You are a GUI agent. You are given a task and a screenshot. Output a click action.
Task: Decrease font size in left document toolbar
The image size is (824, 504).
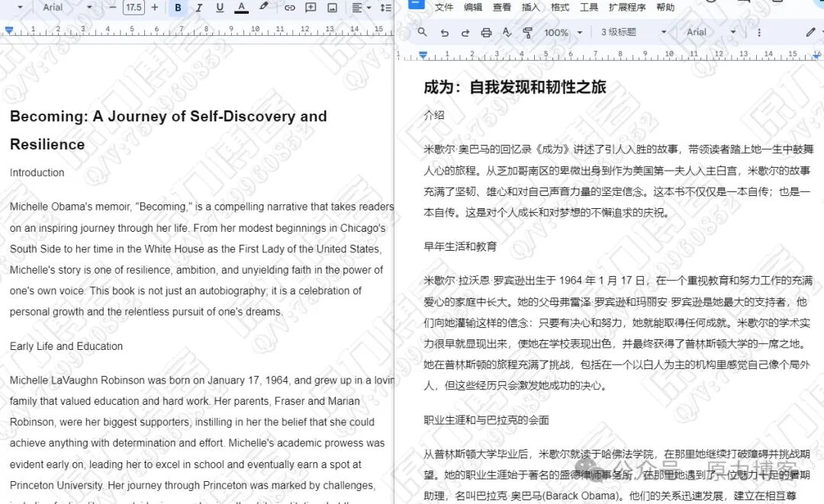(x=112, y=8)
